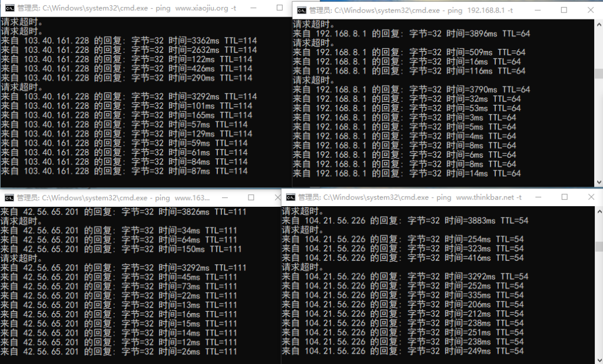Click title text 'ping 192.168.8.1 -t'

(x=480, y=11)
